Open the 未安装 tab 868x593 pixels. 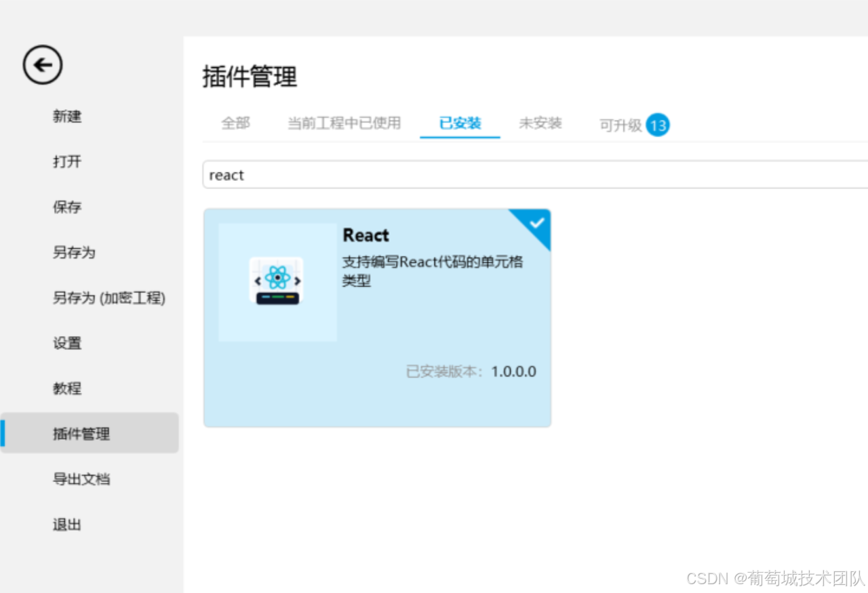click(x=540, y=123)
